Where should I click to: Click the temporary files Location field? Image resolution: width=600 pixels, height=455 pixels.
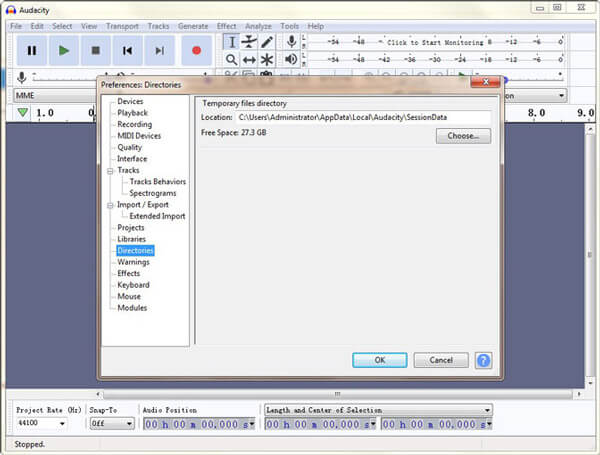click(364, 117)
